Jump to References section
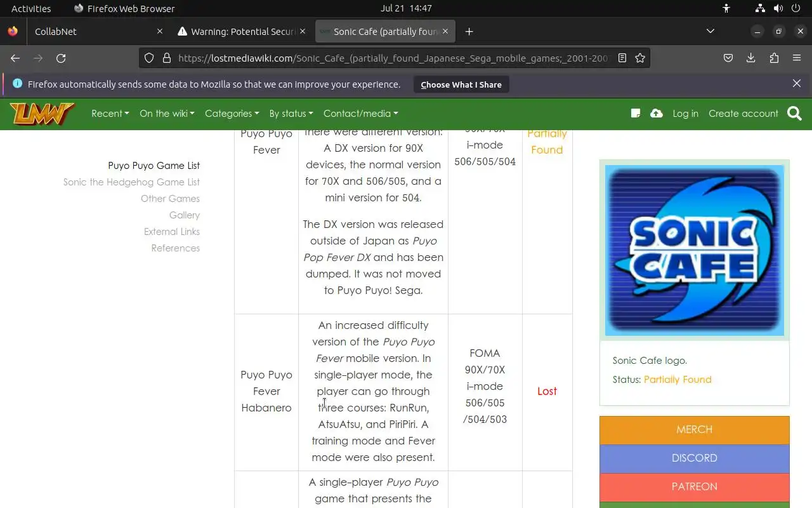 [175, 248]
